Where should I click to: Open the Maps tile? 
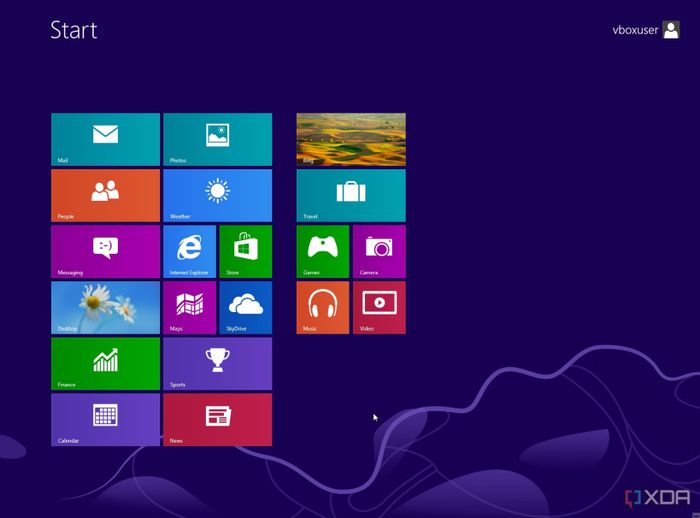[x=190, y=308]
